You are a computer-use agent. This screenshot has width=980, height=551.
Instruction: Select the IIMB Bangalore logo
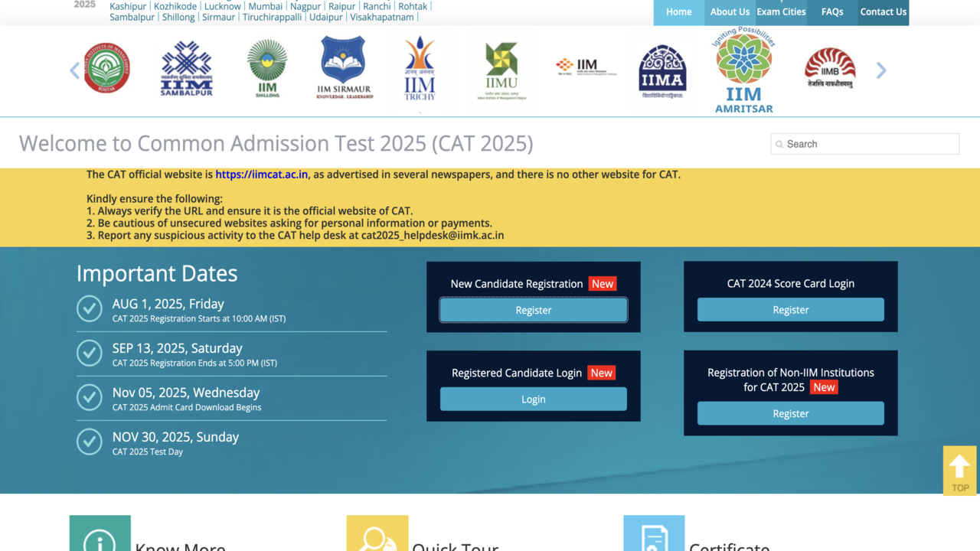[x=830, y=69]
